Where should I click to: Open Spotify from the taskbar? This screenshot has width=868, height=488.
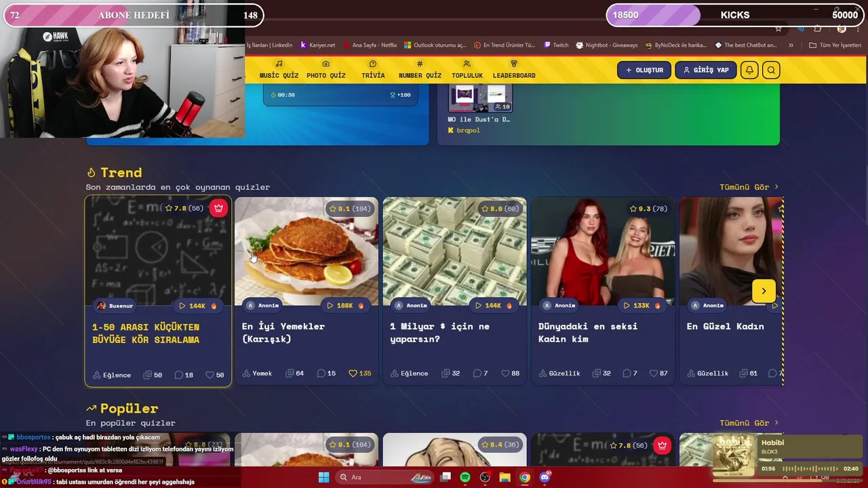(x=465, y=477)
